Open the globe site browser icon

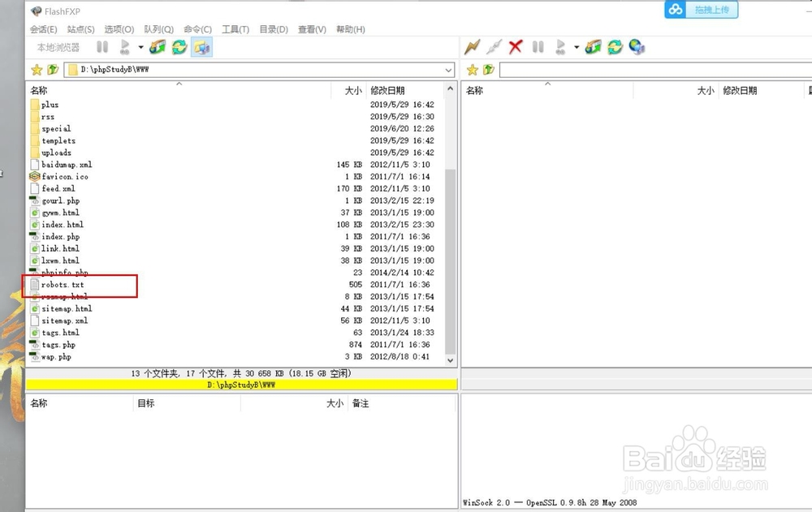[x=637, y=47]
